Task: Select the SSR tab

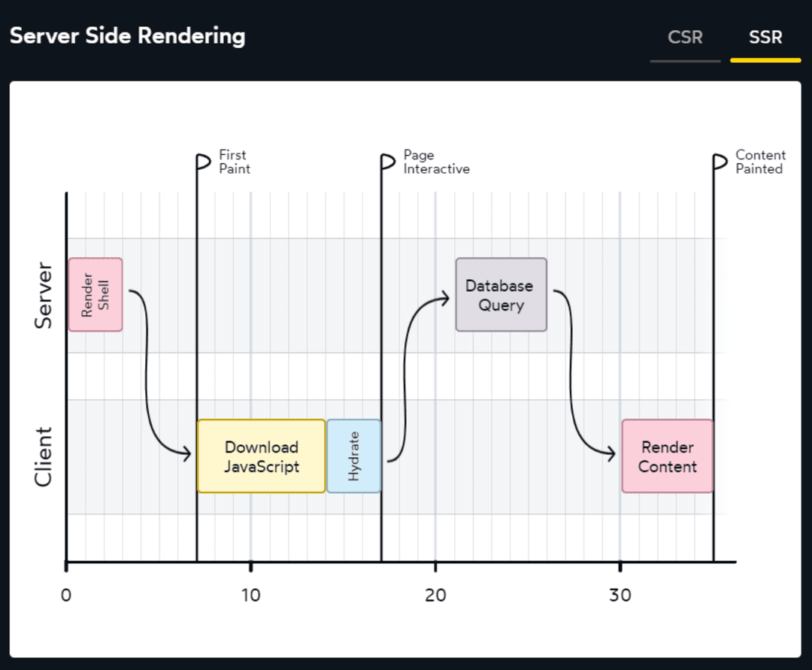Action: point(765,37)
